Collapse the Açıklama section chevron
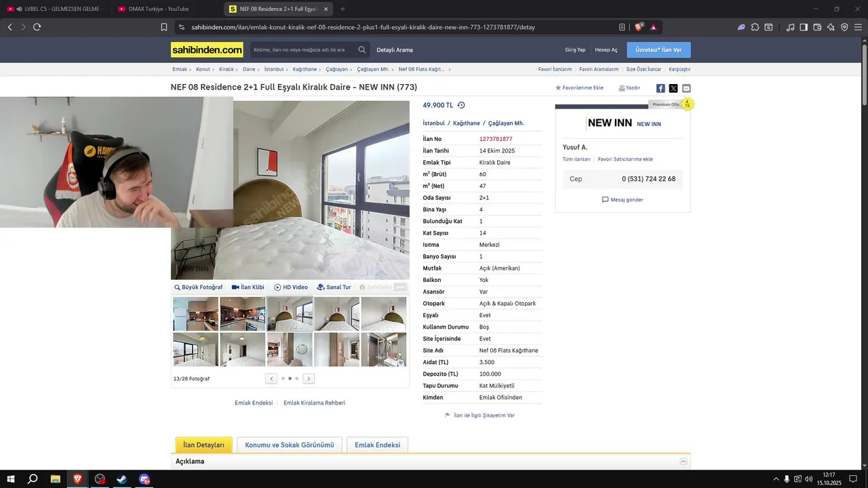868x488 pixels. (684, 462)
